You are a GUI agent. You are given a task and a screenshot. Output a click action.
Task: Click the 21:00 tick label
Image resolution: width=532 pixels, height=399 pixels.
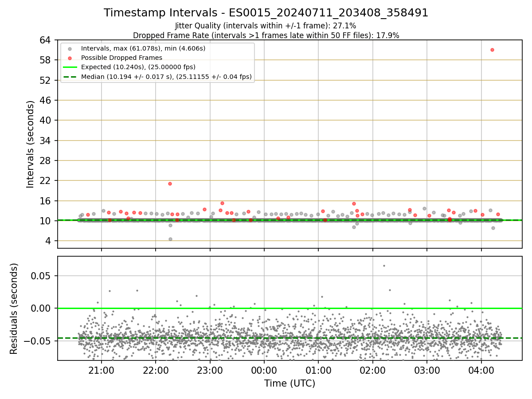[x=102, y=370]
